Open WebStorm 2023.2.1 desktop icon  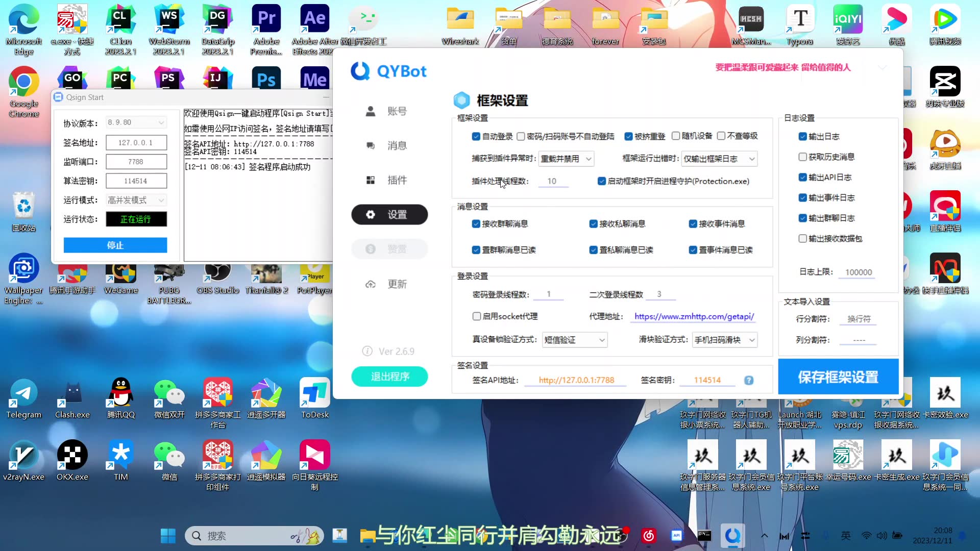click(169, 30)
